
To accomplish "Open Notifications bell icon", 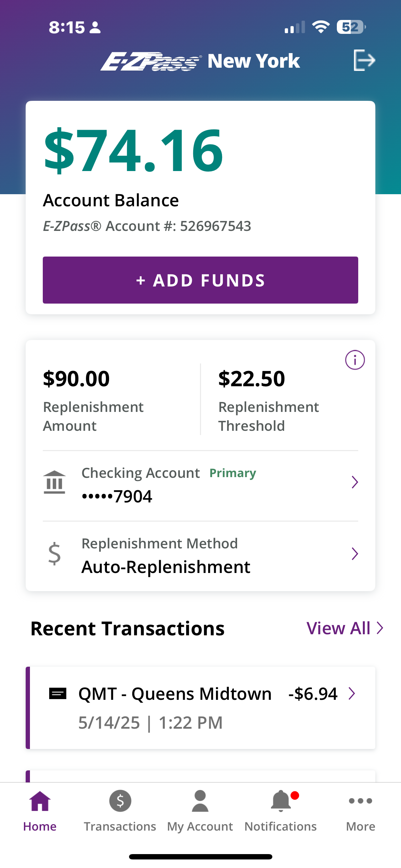I will pyautogui.click(x=281, y=801).
